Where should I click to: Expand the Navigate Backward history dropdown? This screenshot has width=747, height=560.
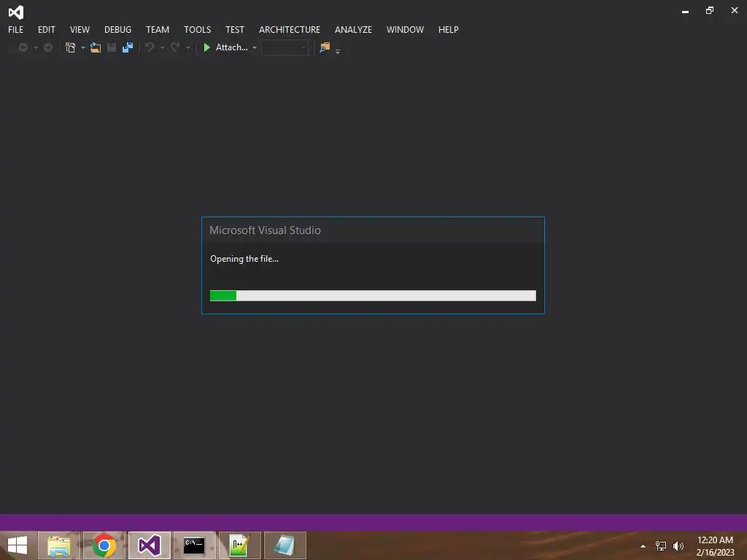coord(35,47)
